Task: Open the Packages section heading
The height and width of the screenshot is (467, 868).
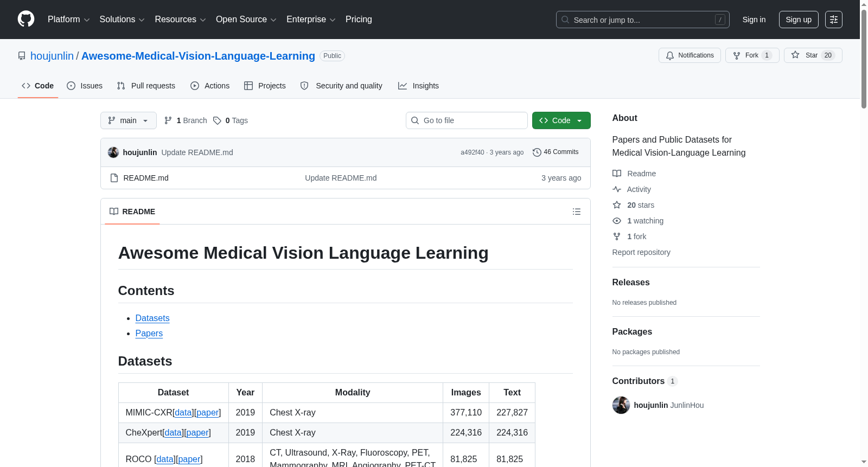Action: point(632,332)
